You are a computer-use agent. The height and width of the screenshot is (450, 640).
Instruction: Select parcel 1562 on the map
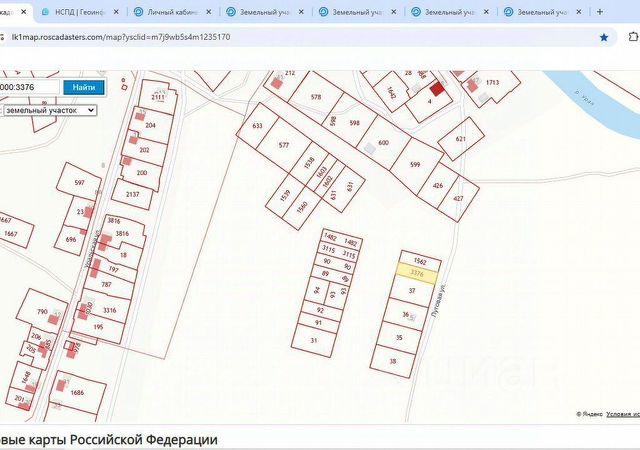[x=420, y=261]
